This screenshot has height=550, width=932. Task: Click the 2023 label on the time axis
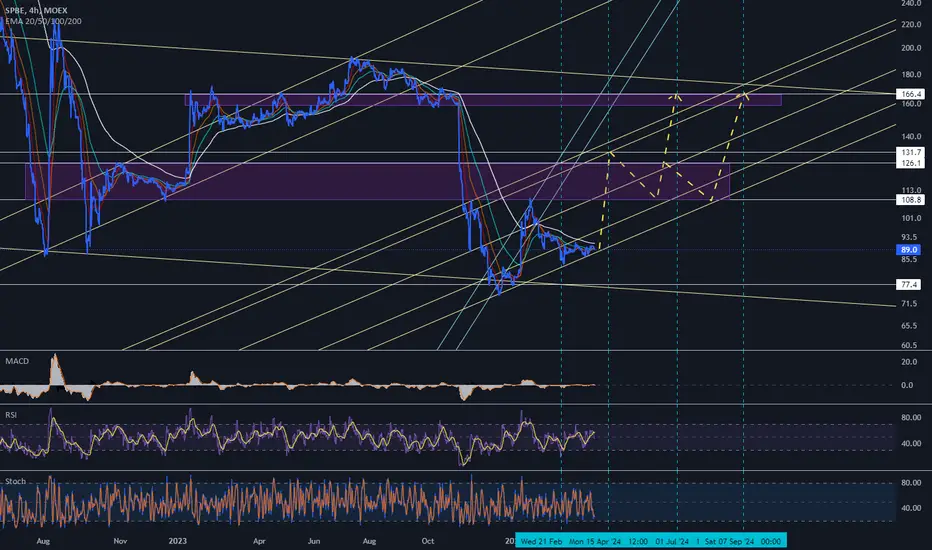(177, 541)
